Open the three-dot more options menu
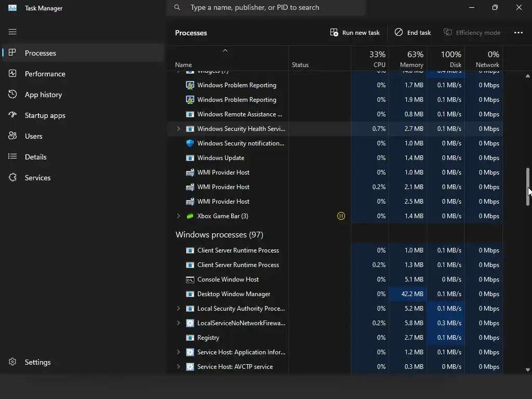This screenshot has height=399, width=532. (518, 33)
